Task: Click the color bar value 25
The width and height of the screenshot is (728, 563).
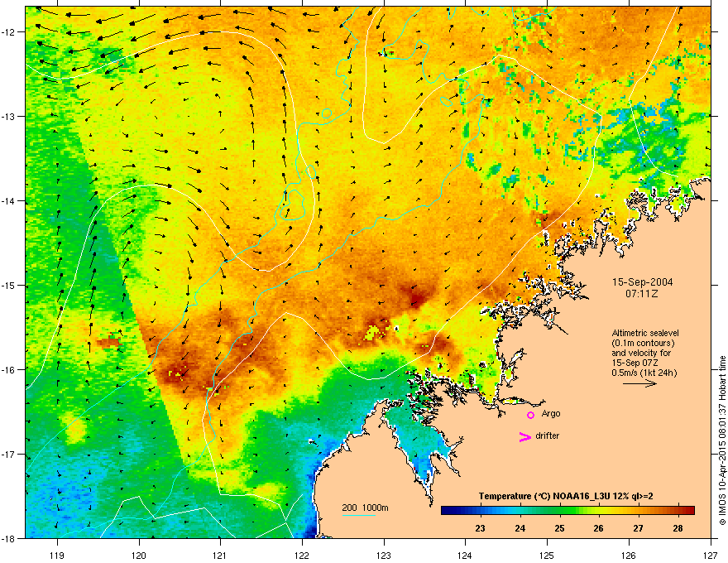Action: pos(559,528)
